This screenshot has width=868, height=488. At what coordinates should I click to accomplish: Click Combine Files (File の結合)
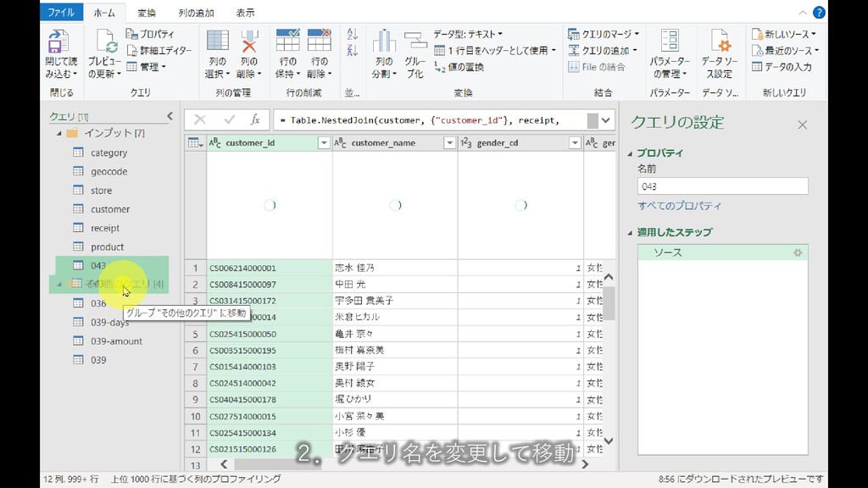pyautogui.click(x=596, y=67)
